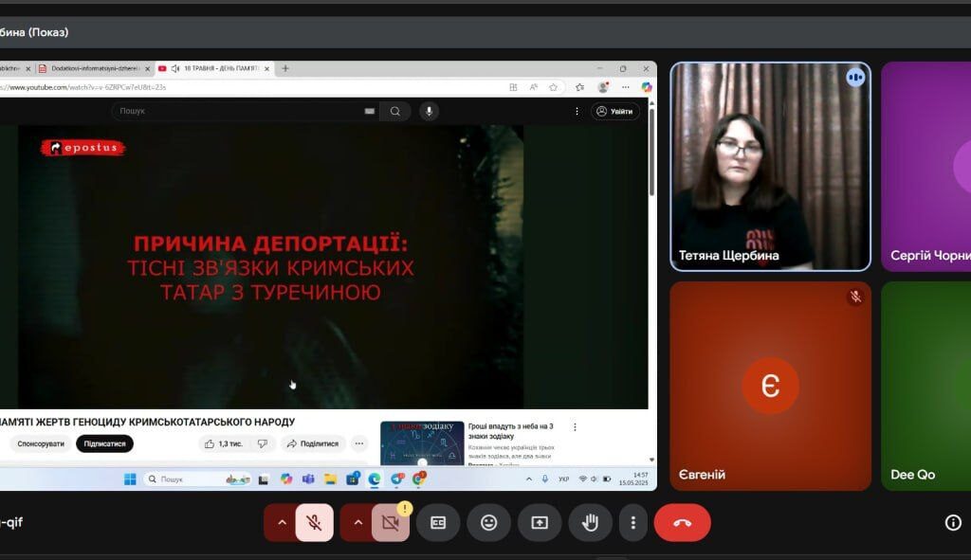Open 'Гроші впадуть з неба' video title
This screenshot has height=560, width=971.
[x=510, y=431]
